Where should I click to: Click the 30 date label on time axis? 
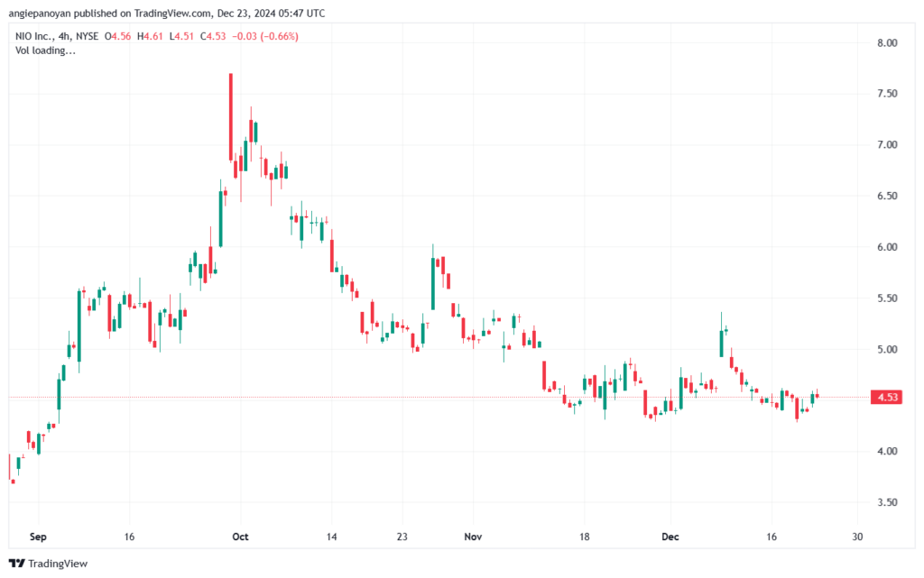click(857, 537)
